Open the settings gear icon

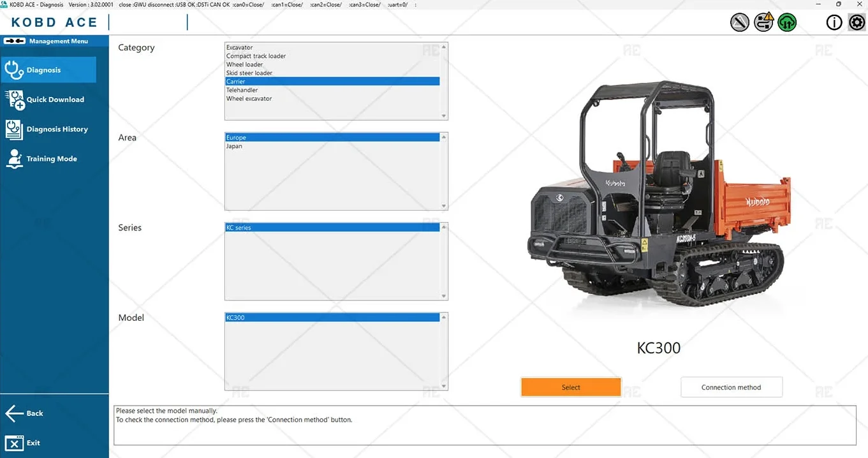coord(857,23)
